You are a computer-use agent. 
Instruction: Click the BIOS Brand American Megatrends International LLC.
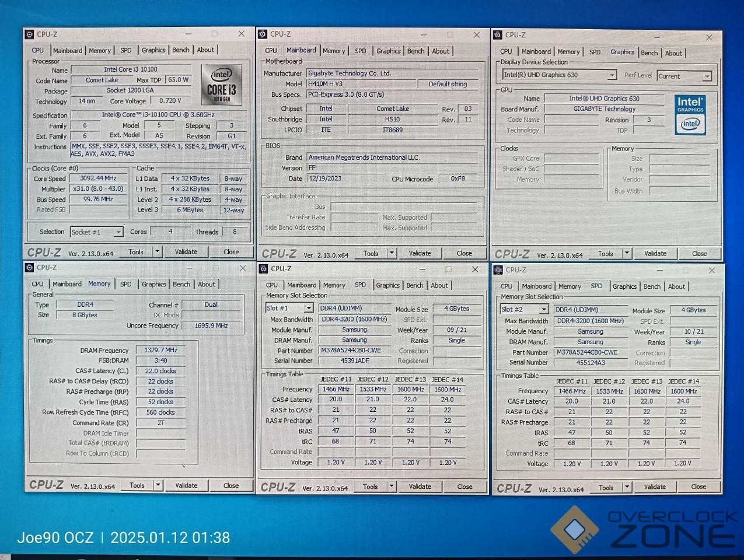pyautogui.click(x=392, y=157)
